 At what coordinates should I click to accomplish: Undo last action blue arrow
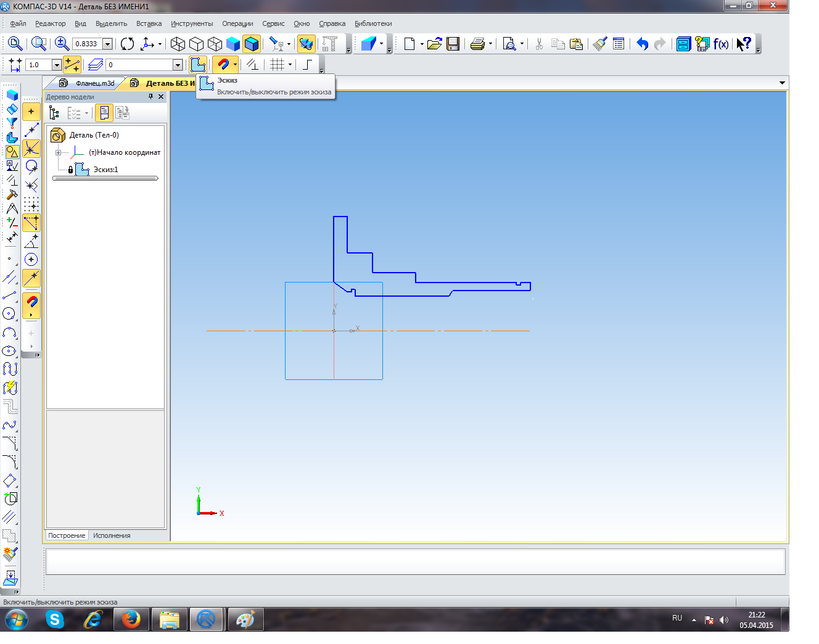coord(642,44)
